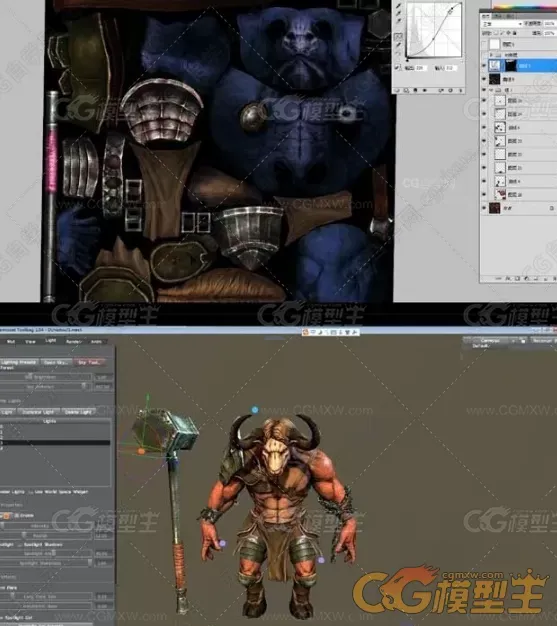Select the cyan light gizmo above minotaur
This screenshot has height=626, width=557.
pos(255,410)
